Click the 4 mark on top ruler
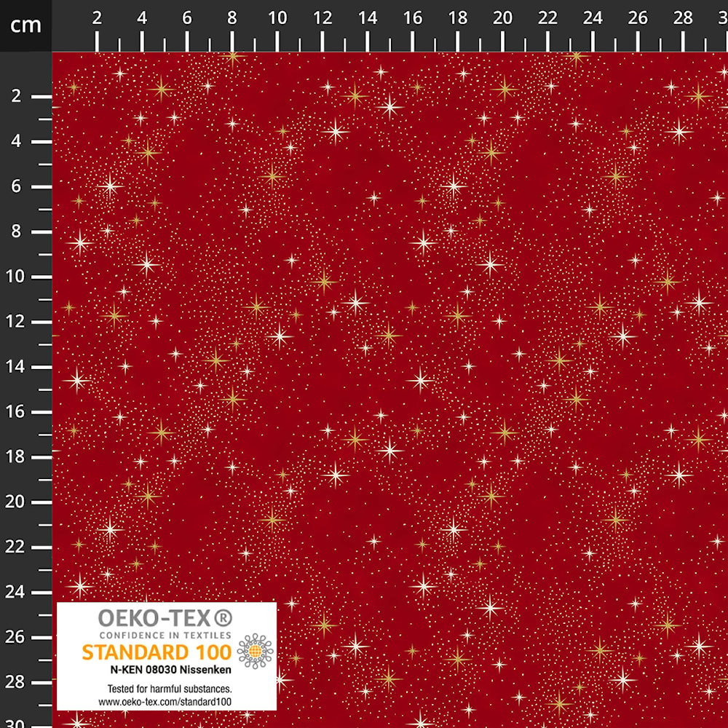Screen dimensions: 728x728 142,18
